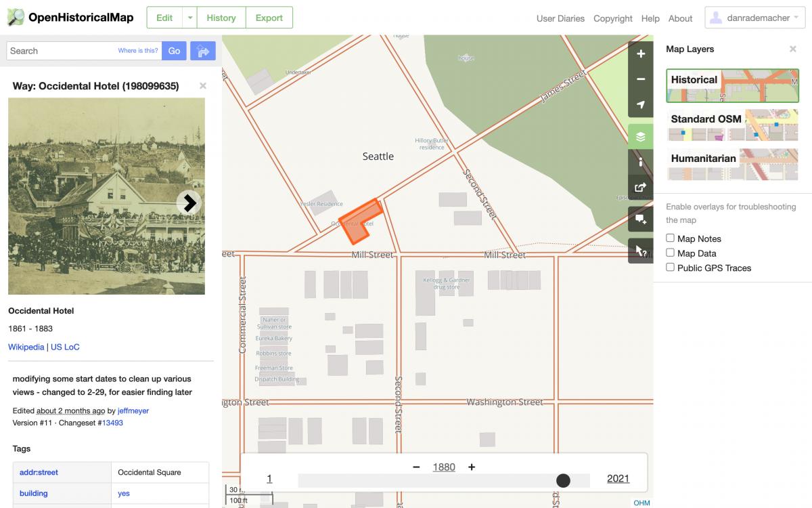
Task: Click the 'Robbins store' map label
Action: point(274,353)
